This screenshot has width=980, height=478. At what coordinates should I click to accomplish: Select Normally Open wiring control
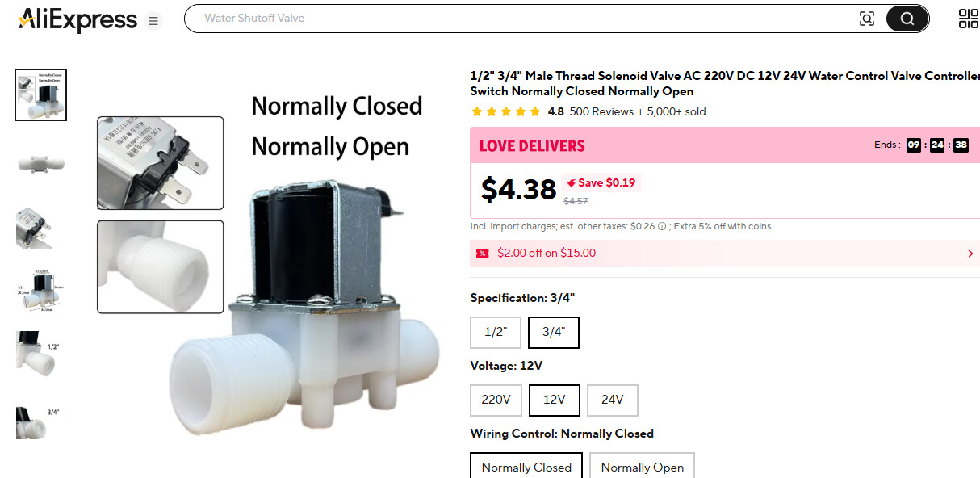[x=642, y=467]
